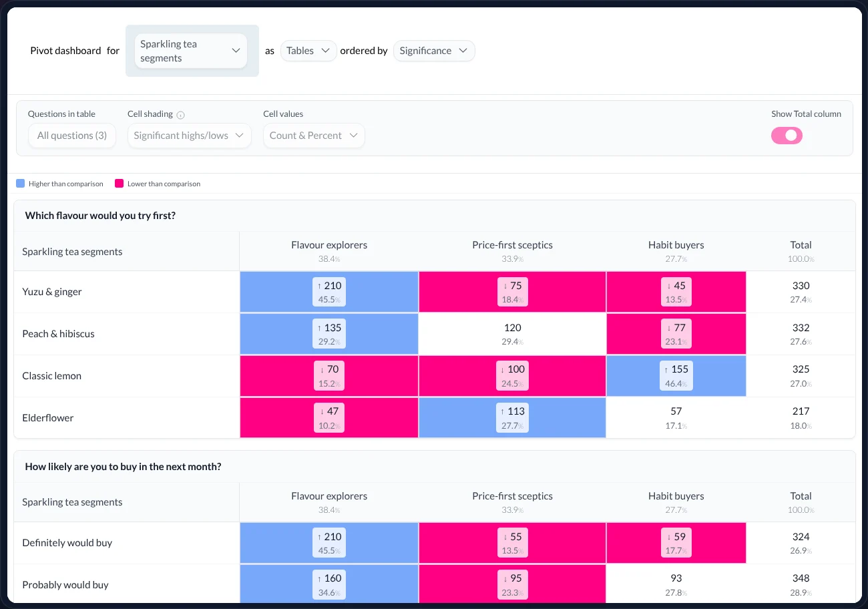Click Peach & hibiscus Habit buyers cell 77

point(676,334)
